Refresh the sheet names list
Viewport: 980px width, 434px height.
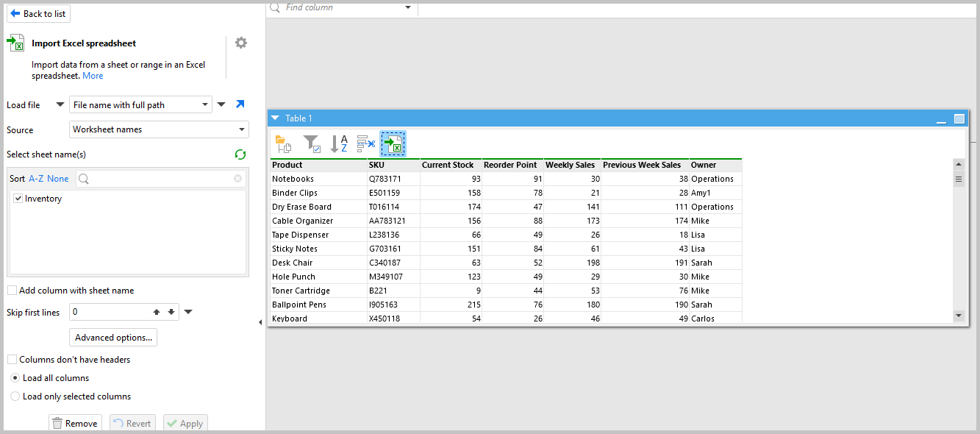[x=240, y=154]
